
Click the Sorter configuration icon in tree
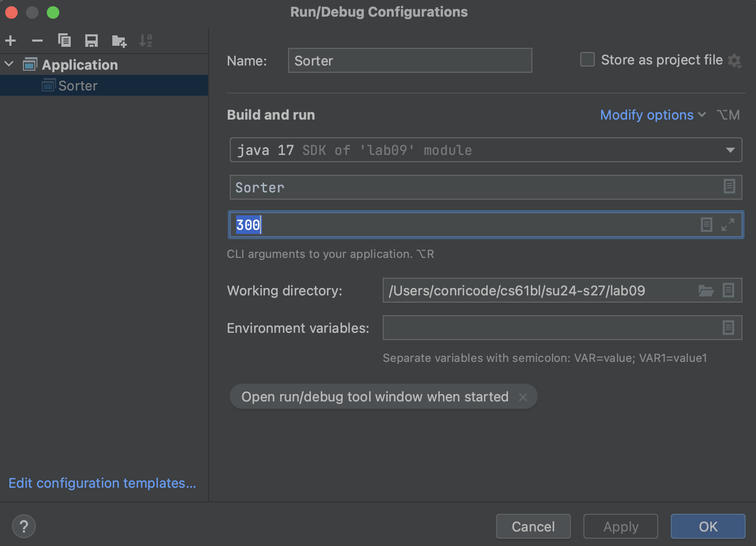point(48,85)
